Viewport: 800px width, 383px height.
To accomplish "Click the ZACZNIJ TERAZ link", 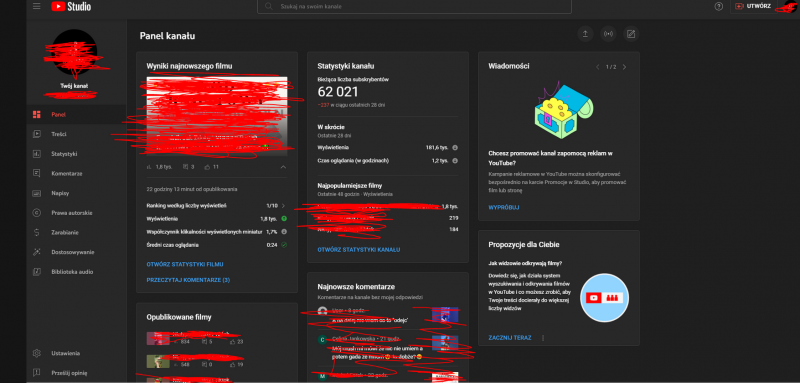I will (x=510, y=338).
